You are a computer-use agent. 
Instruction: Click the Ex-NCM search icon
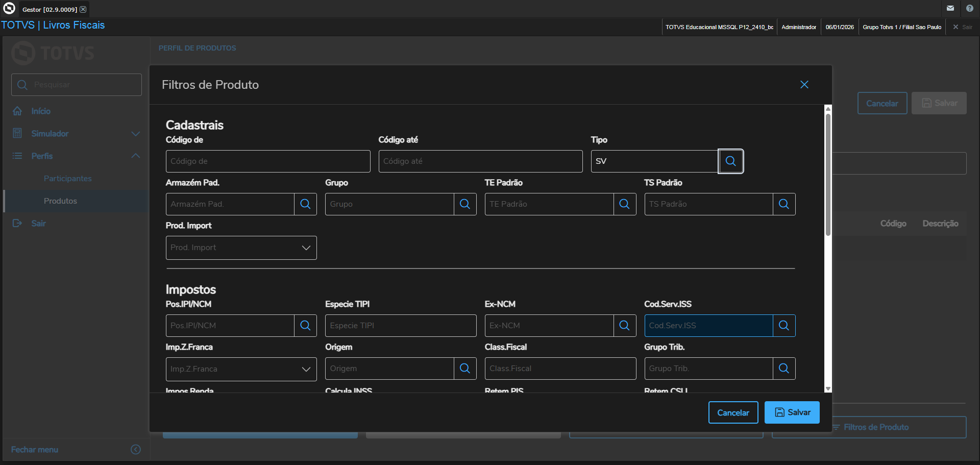(x=624, y=326)
